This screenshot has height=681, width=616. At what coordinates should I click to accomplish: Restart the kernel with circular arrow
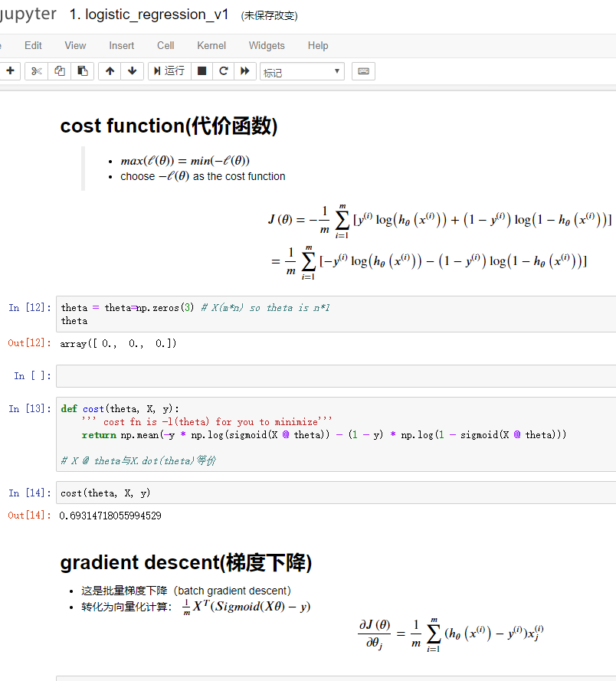point(224,71)
